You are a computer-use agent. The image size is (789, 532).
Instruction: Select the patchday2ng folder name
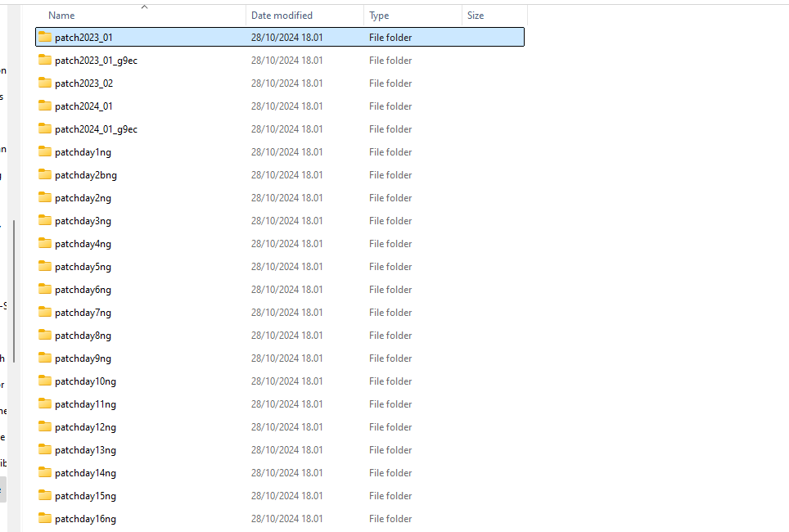83,198
